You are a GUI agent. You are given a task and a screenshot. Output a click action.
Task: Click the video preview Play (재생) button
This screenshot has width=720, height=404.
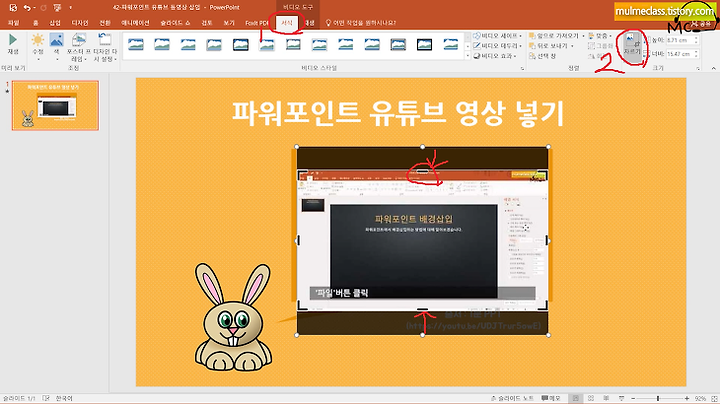[13, 44]
